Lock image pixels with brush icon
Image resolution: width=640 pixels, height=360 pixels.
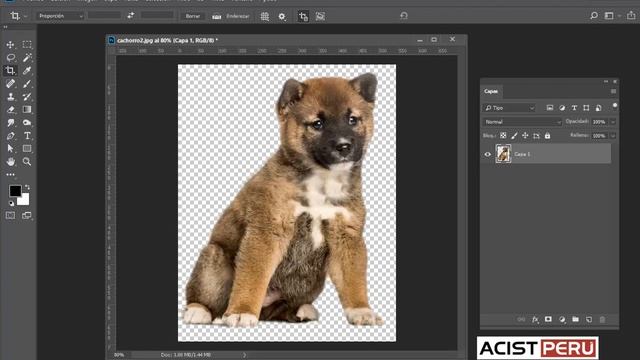(x=514, y=136)
